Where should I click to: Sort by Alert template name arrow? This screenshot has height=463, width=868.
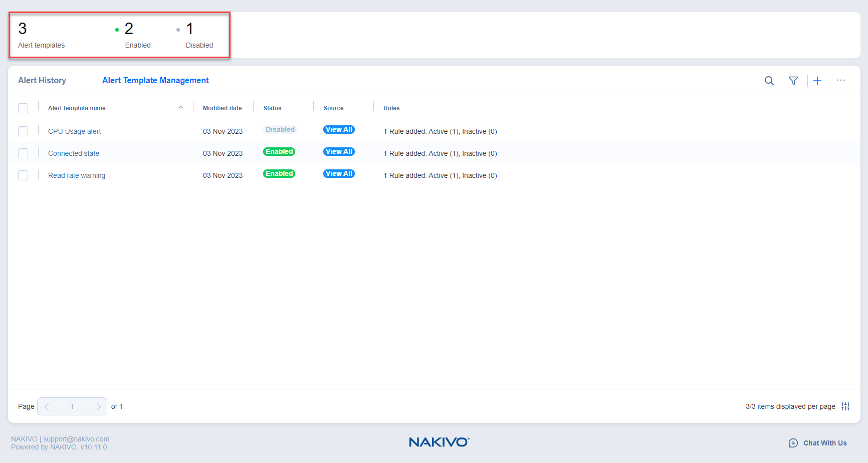click(x=181, y=108)
